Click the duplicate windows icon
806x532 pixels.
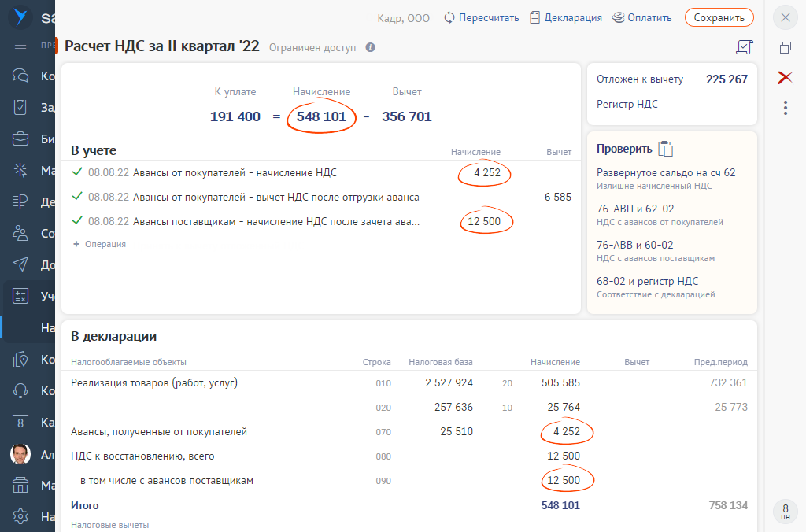tap(785, 48)
